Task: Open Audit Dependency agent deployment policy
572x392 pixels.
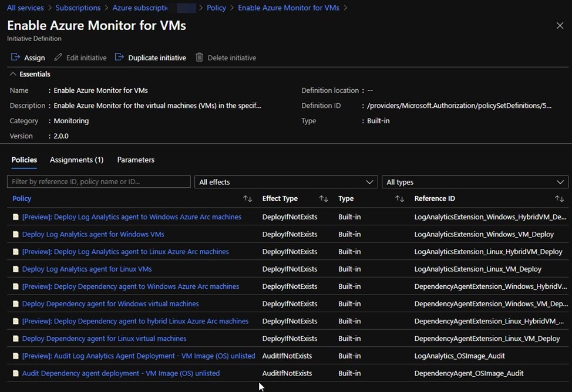Action: pos(120,373)
